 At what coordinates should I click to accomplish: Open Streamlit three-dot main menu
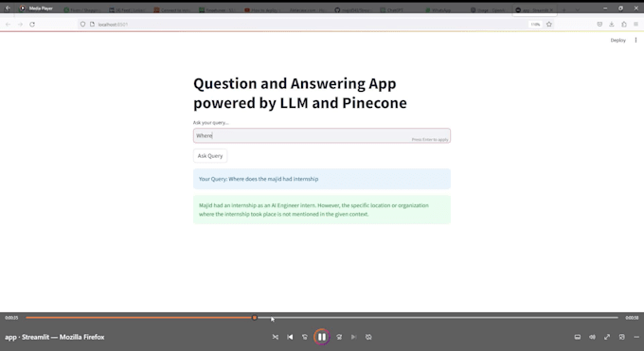[635, 41]
